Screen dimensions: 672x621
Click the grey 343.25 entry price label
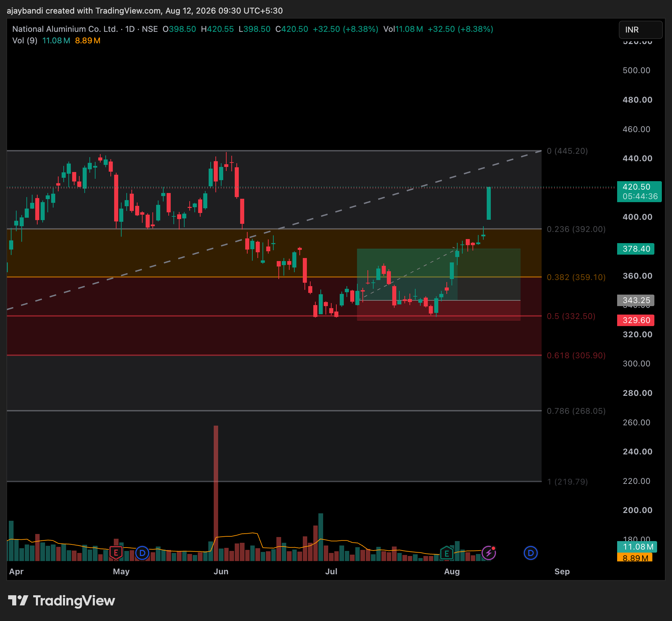tap(636, 300)
